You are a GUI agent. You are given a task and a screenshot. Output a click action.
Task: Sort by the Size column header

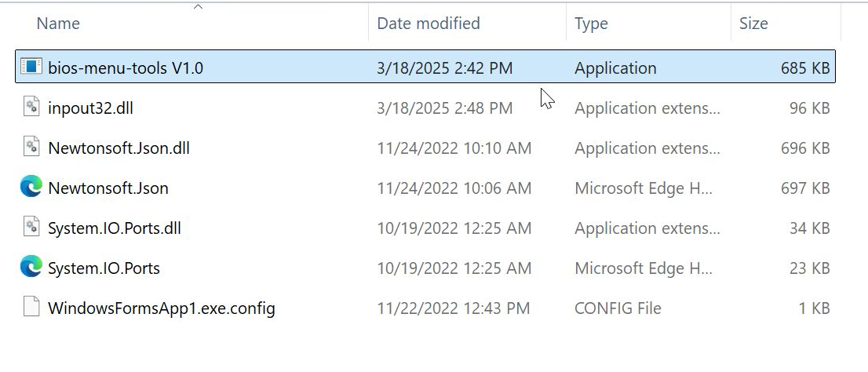pos(753,24)
